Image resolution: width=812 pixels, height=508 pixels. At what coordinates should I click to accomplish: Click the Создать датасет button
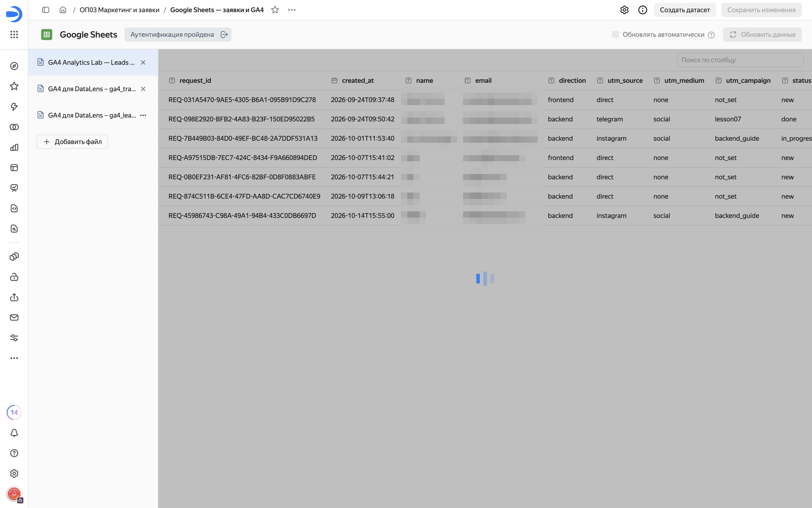click(685, 10)
